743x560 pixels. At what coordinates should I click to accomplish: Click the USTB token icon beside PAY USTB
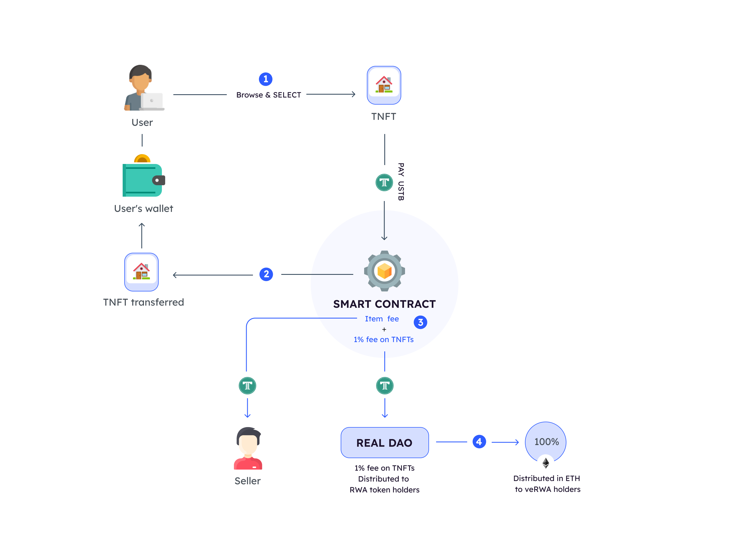point(384,183)
